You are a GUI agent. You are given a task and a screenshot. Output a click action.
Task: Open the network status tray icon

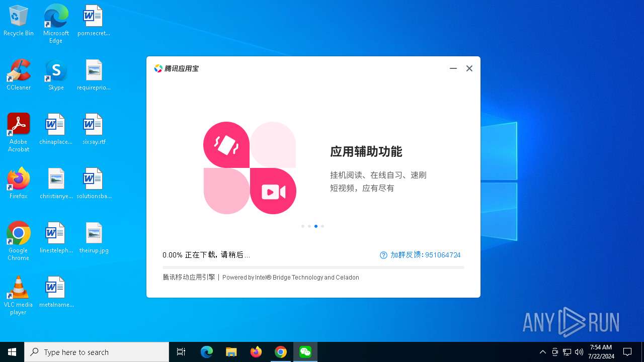(x=567, y=352)
